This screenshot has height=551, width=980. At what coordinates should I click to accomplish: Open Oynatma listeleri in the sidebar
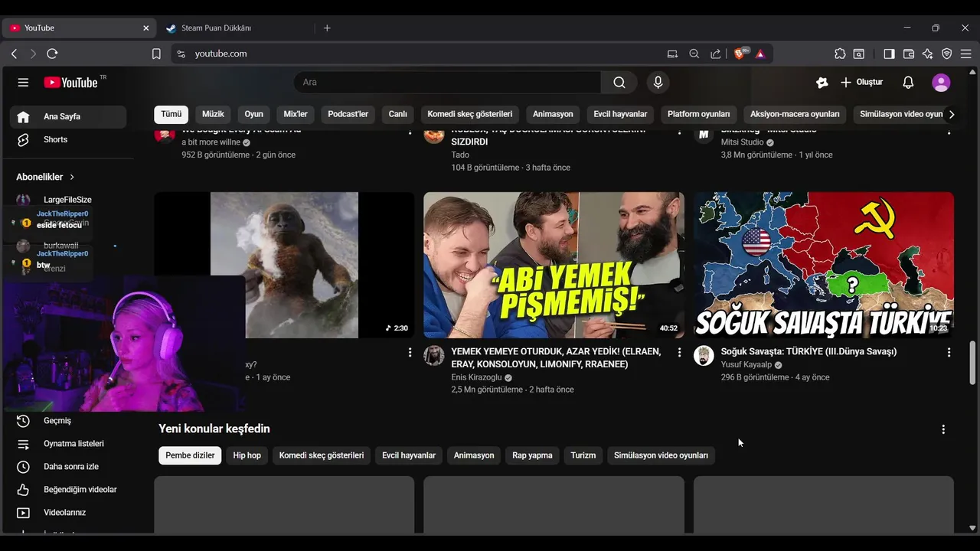tap(68, 444)
